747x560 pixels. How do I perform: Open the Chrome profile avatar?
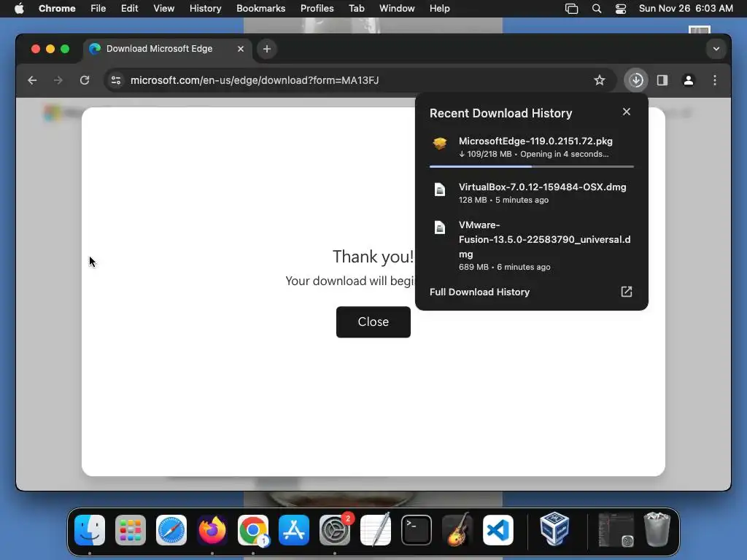tap(689, 80)
